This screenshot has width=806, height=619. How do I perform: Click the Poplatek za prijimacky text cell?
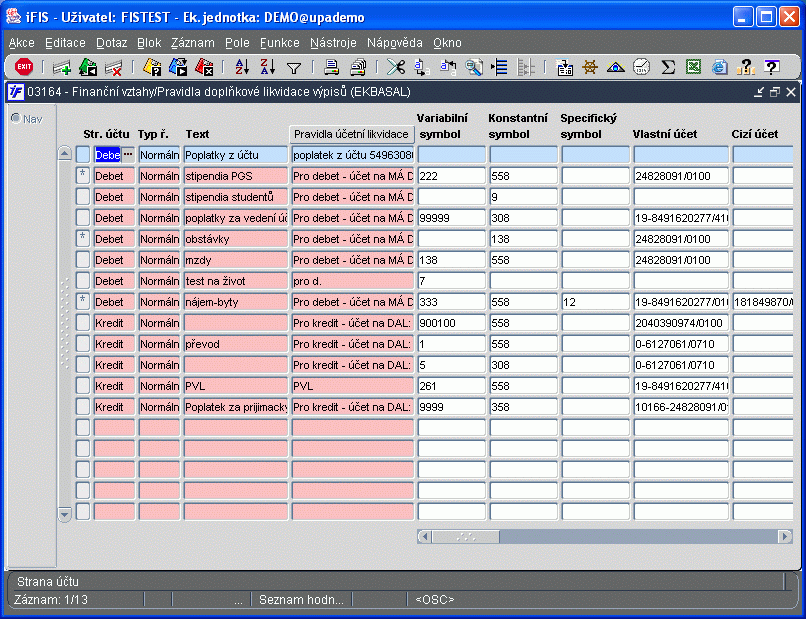click(236, 407)
